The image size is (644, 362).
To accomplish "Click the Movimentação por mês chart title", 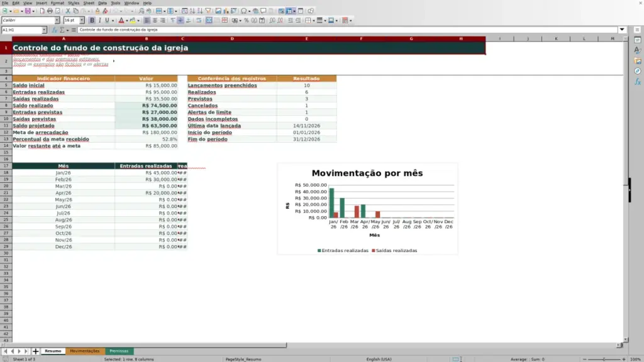I will (x=367, y=173).
